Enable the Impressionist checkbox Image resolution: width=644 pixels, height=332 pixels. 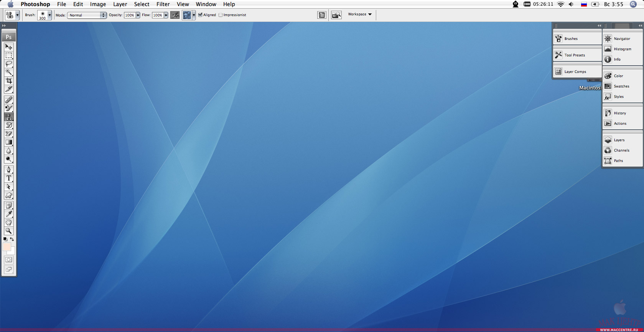(x=221, y=15)
